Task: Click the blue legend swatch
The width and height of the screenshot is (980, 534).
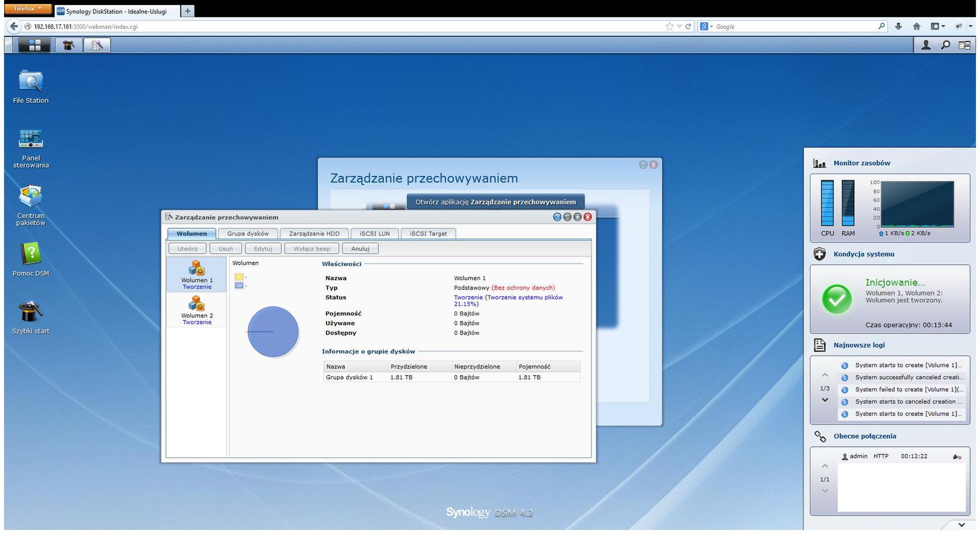Action: pyautogui.click(x=239, y=286)
